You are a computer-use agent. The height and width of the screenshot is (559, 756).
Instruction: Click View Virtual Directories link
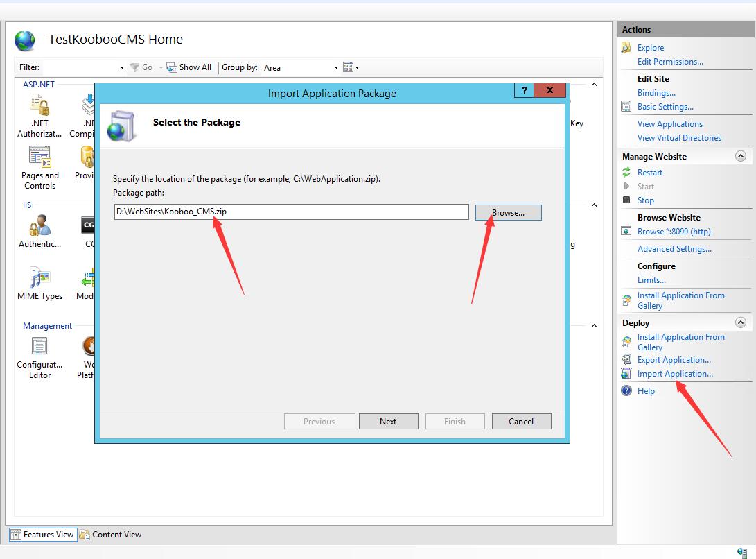pos(679,138)
